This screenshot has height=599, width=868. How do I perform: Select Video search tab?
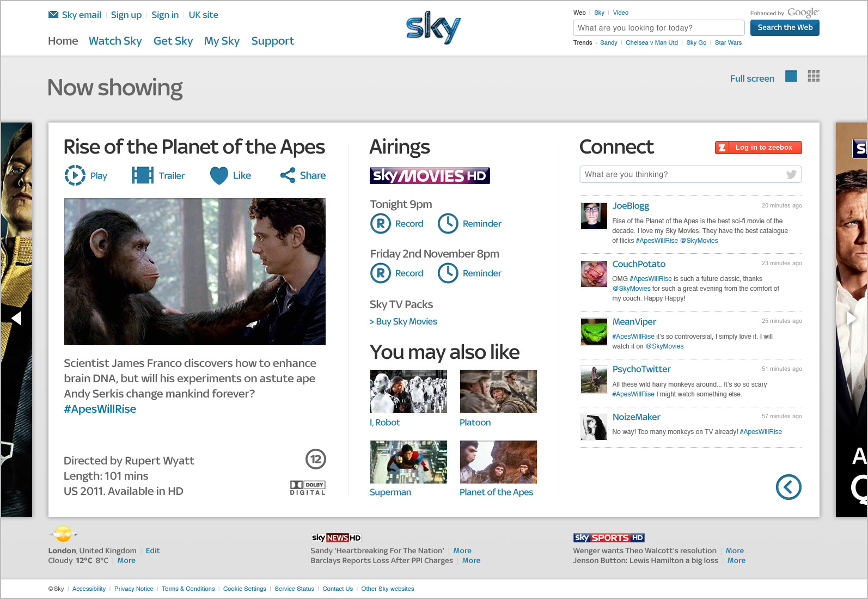pos(621,13)
